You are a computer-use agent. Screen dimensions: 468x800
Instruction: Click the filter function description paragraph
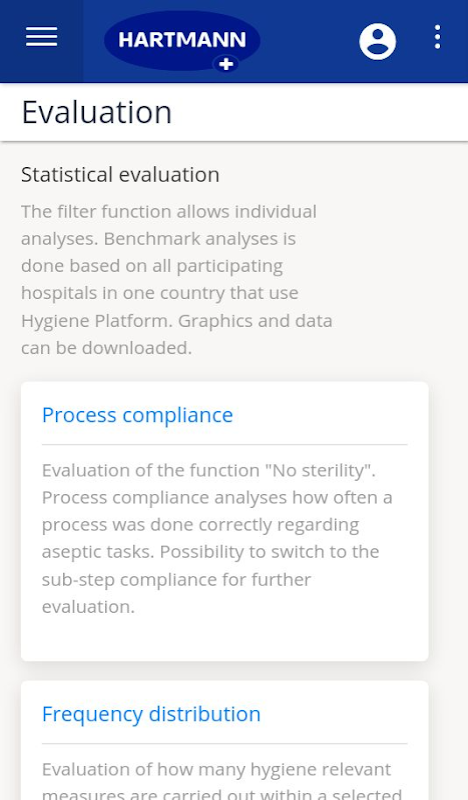[x=177, y=280]
